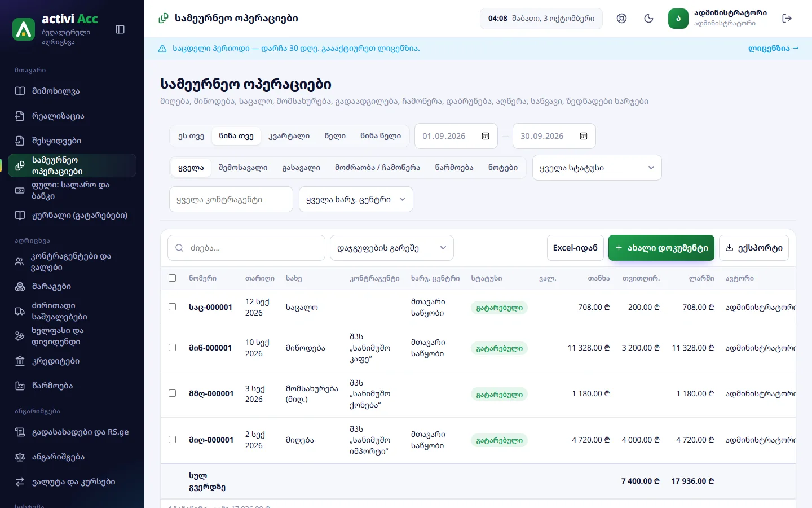Toggle dark mode with the moon icon
812x508 pixels.
click(648, 19)
